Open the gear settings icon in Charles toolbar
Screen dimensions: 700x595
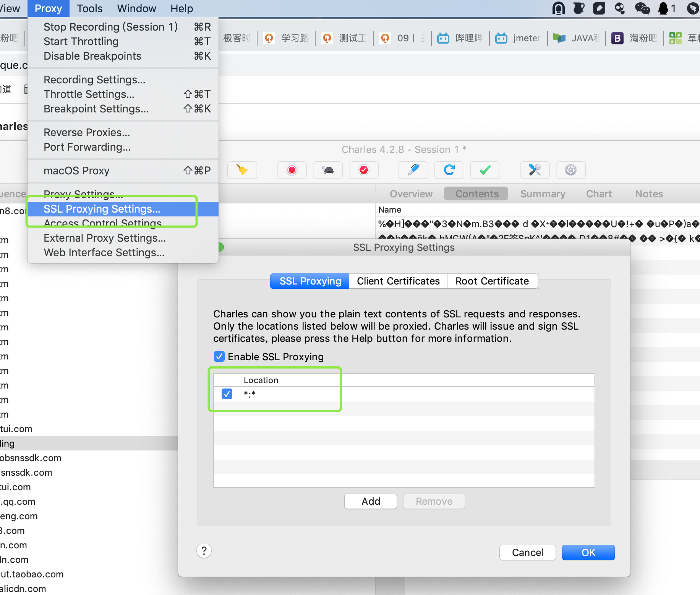(x=571, y=170)
